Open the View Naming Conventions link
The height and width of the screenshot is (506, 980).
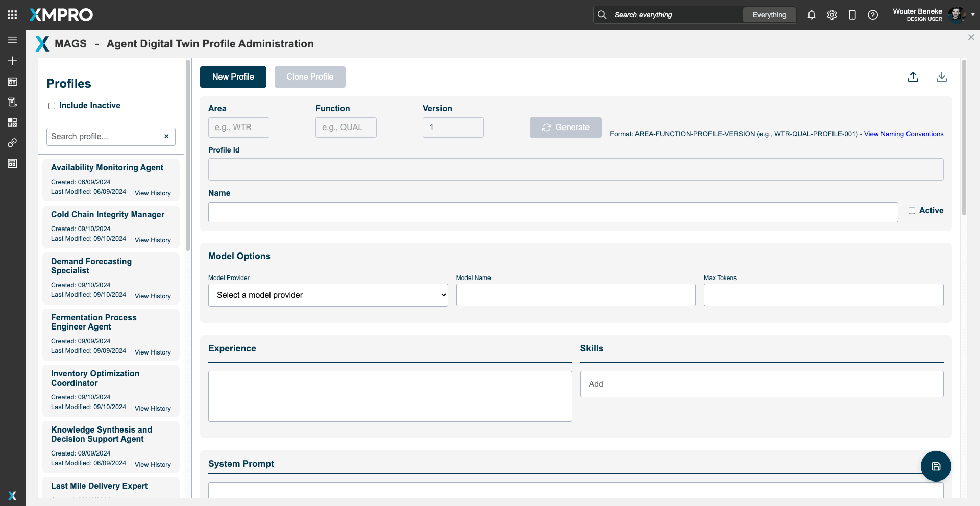pos(903,134)
